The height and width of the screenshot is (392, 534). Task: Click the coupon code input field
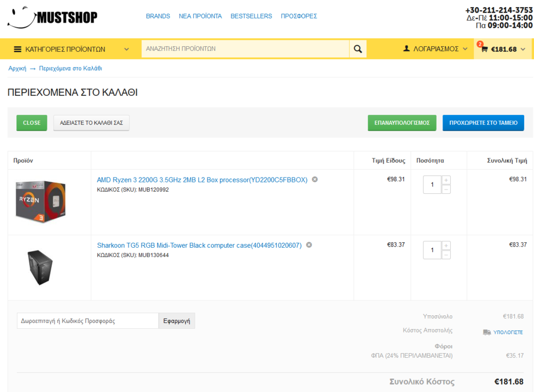[88, 321]
